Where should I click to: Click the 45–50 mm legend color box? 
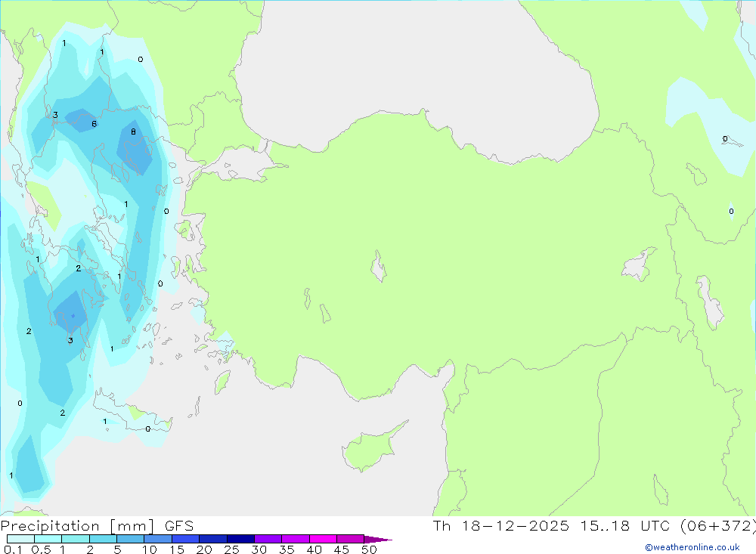(350, 539)
